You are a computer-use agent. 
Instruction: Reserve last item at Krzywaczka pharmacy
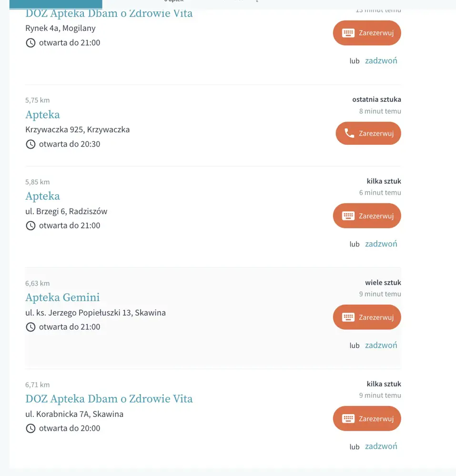(x=368, y=133)
